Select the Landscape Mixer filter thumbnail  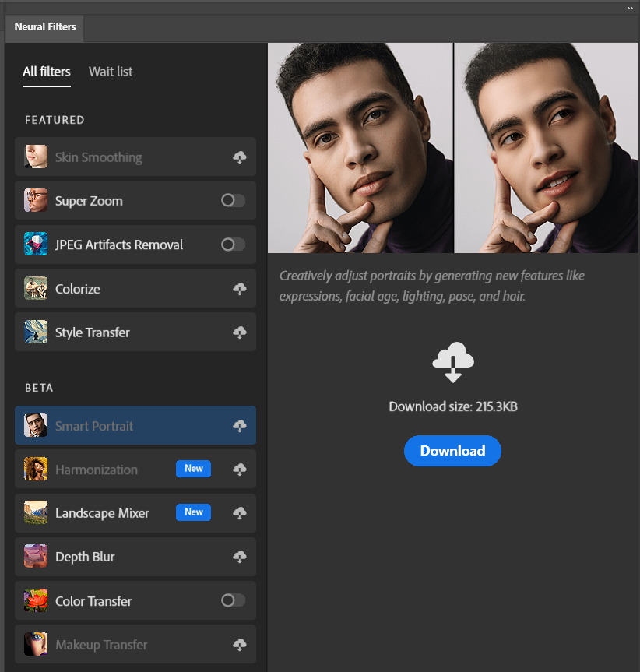pos(36,512)
